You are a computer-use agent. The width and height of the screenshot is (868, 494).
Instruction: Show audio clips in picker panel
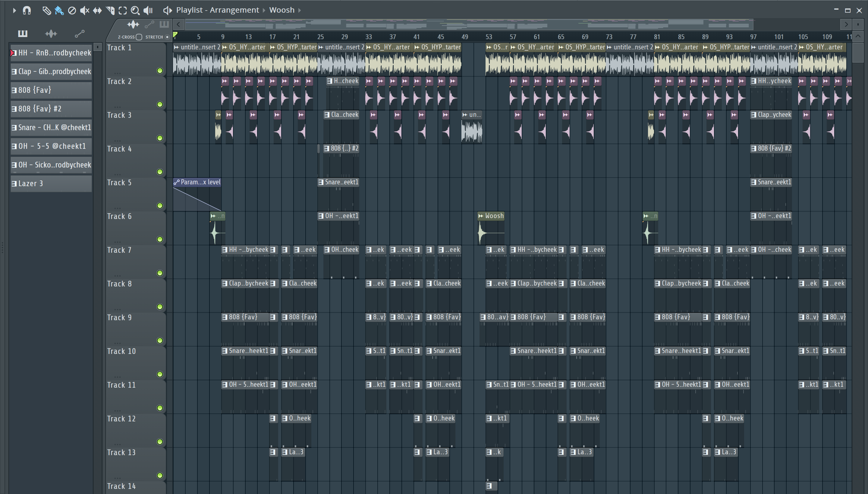coord(51,33)
